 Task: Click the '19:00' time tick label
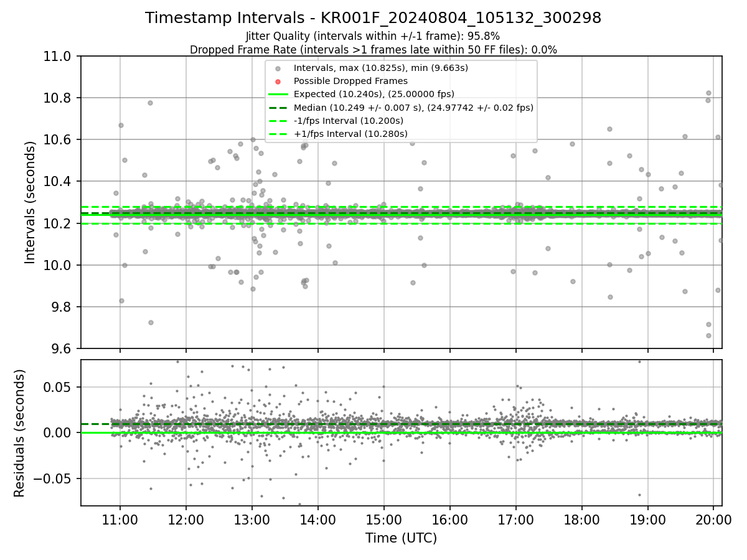[648, 519]
